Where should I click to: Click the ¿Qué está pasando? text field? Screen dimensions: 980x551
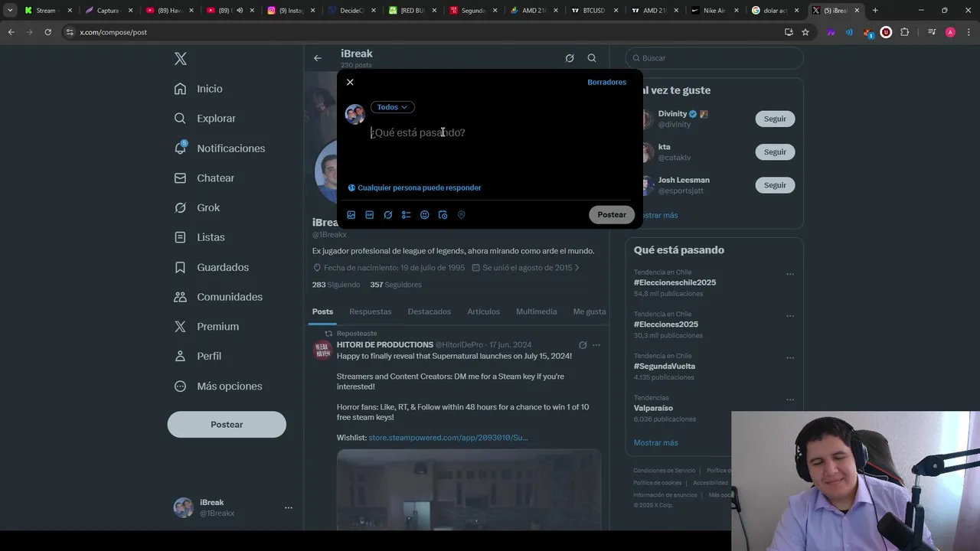[x=501, y=132]
